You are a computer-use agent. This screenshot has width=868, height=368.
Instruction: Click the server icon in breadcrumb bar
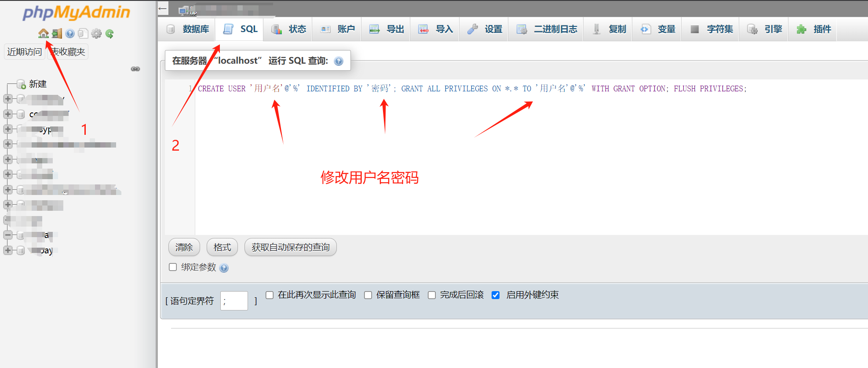184,10
